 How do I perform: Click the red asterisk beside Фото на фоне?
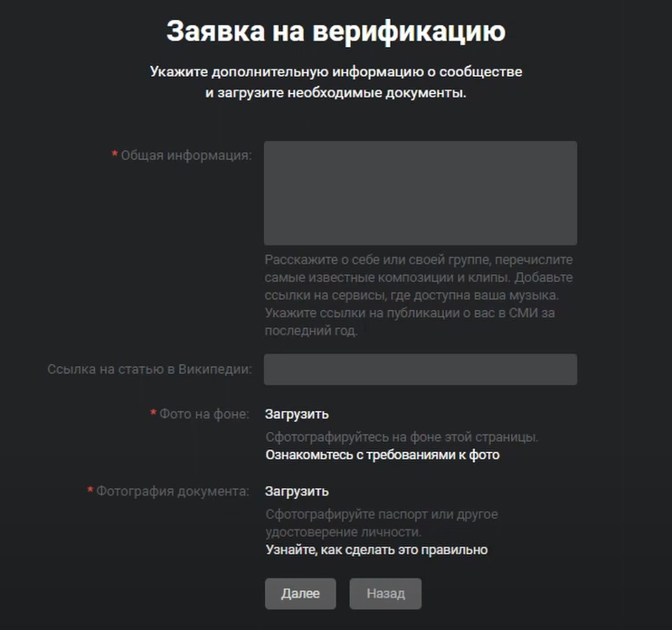click(x=153, y=412)
